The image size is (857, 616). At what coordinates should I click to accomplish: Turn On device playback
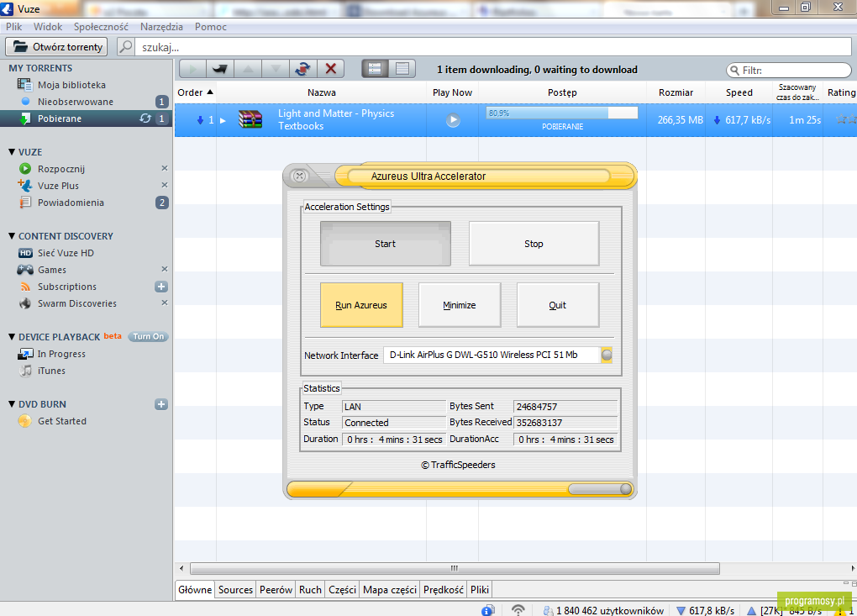point(148,337)
